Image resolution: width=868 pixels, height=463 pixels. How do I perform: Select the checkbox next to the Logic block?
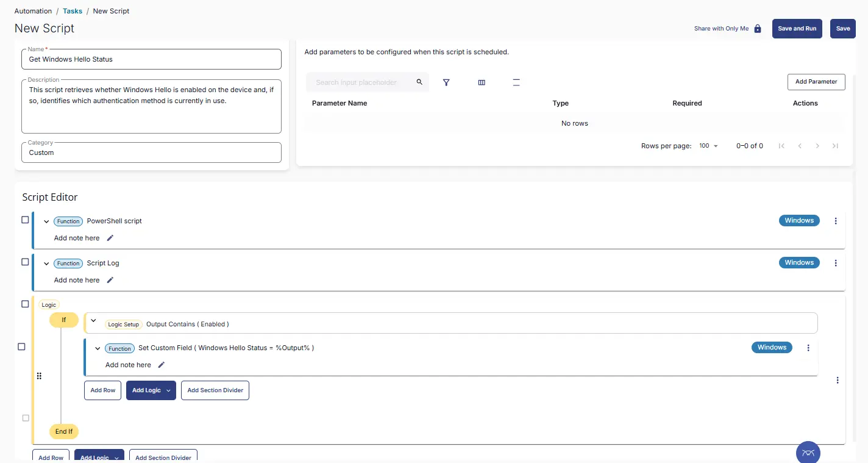(x=25, y=304)
